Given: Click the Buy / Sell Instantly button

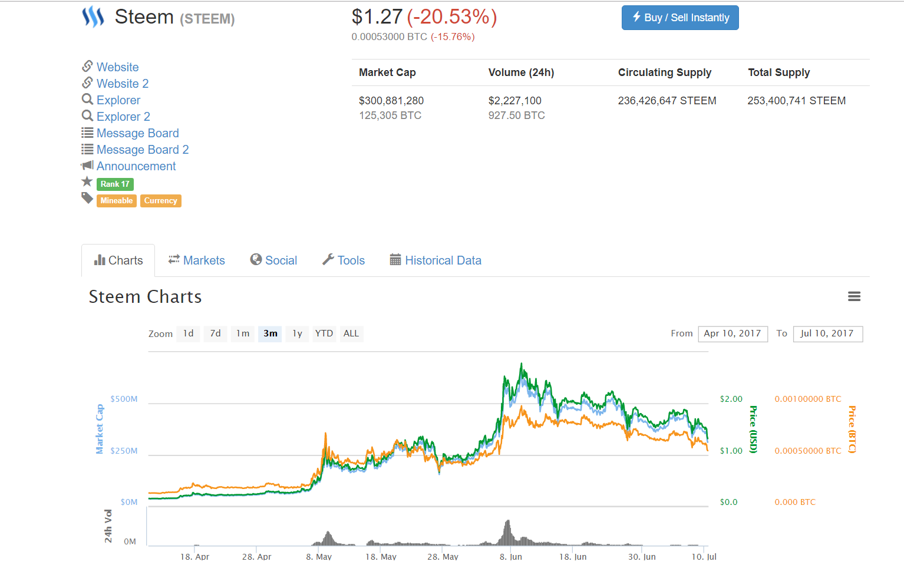Looking at the screenshot, I should pyautogui.click(x=680, y=18).
